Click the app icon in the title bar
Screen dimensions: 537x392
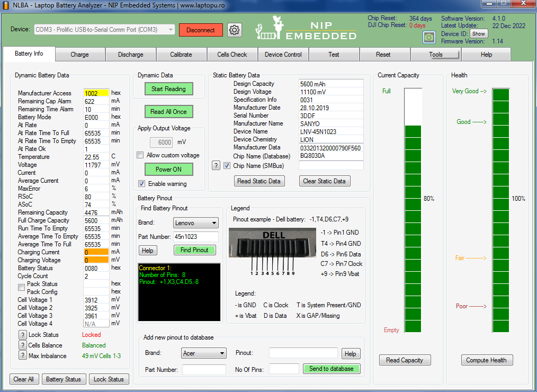[6, 5]
